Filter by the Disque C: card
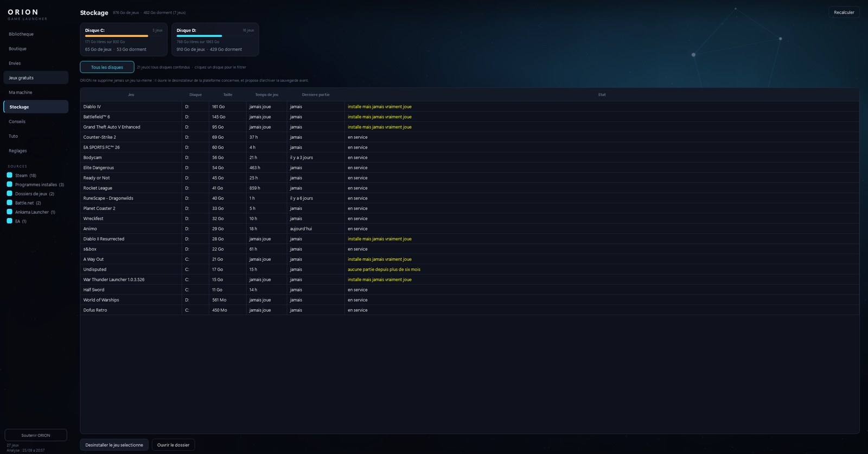Image resolution: width=868 pixels, height=454 pixels. coord(124,40)
